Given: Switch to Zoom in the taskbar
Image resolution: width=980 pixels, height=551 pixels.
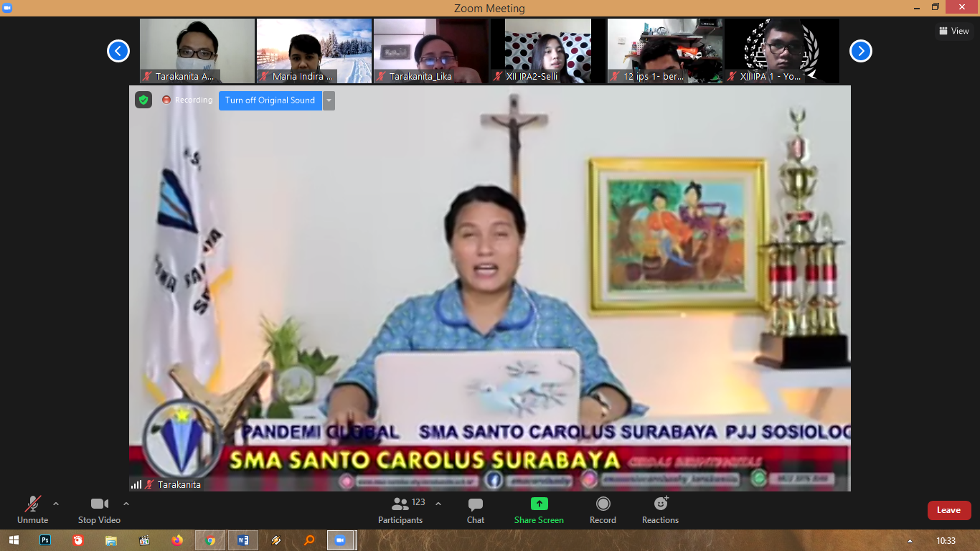Looking at the screenshot, I should (x=340, y=540).
